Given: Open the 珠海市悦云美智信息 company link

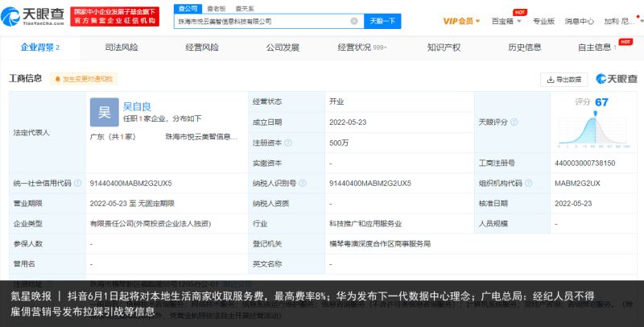Looking at the screenshot, I should point(201,137).
